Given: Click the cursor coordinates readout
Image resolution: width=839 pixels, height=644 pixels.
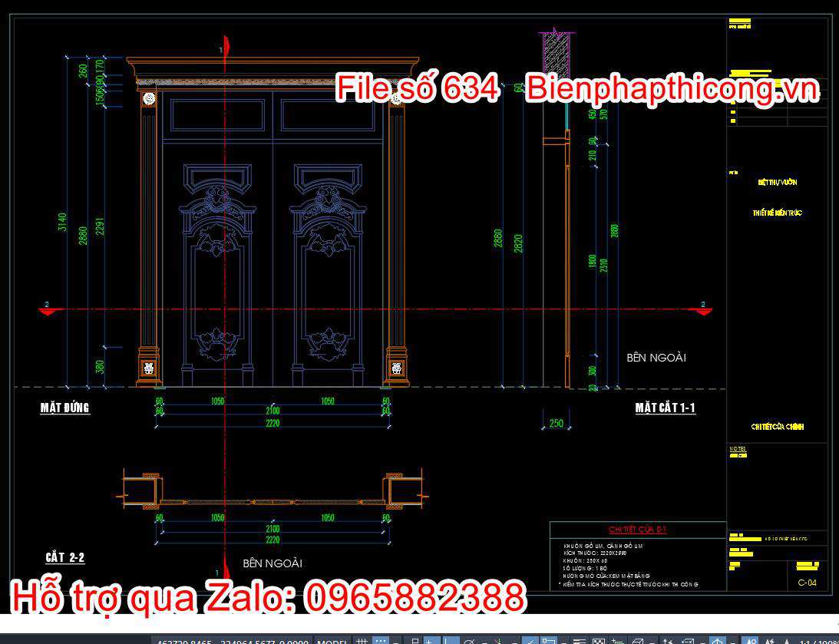Looking at the screenshot, I should [233, 641].
